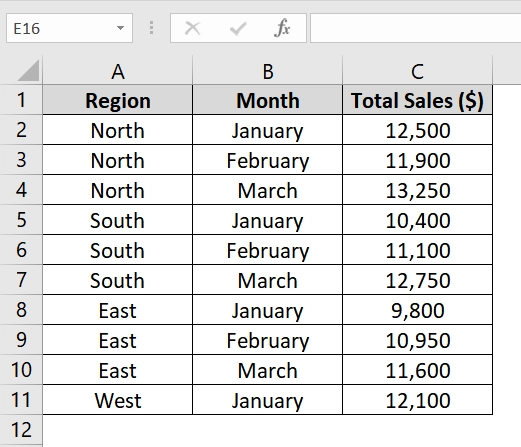The width and height of the screenshot is (521, 447).
Task: Select row 2 header
Action: 21,130
